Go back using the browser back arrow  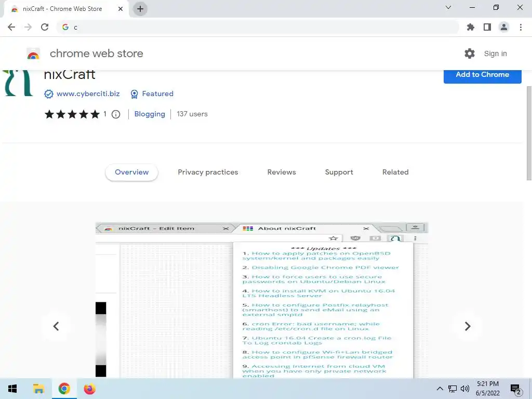point(11,27)
